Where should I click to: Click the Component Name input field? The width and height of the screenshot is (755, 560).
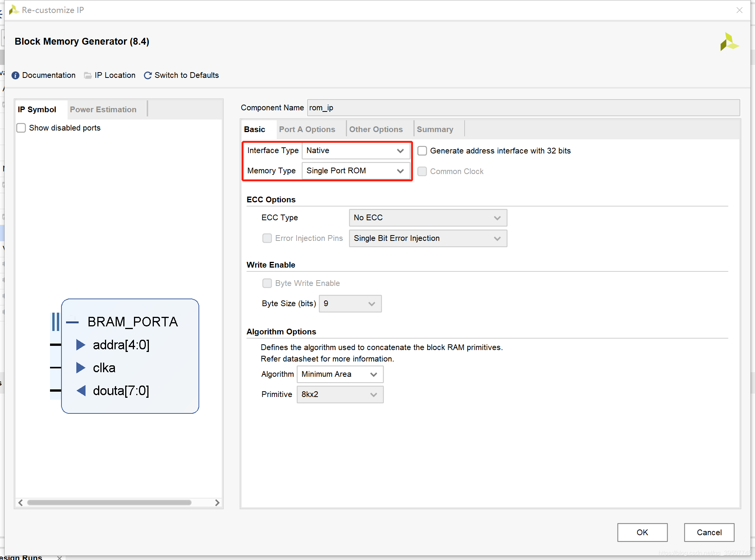click(x=523, y=108)
